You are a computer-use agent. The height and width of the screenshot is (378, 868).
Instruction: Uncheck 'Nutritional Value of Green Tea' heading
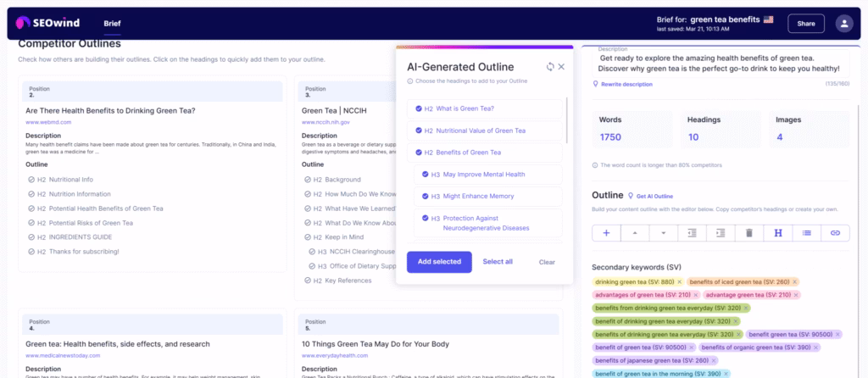tap(418, 131)
